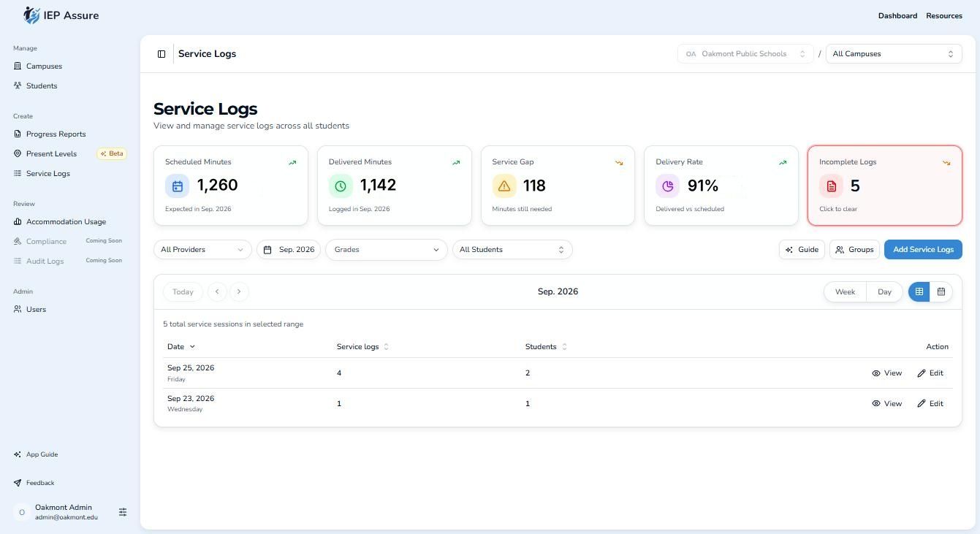Open Students in the sidebar
The image size is (980, 534).
[42, 86]
